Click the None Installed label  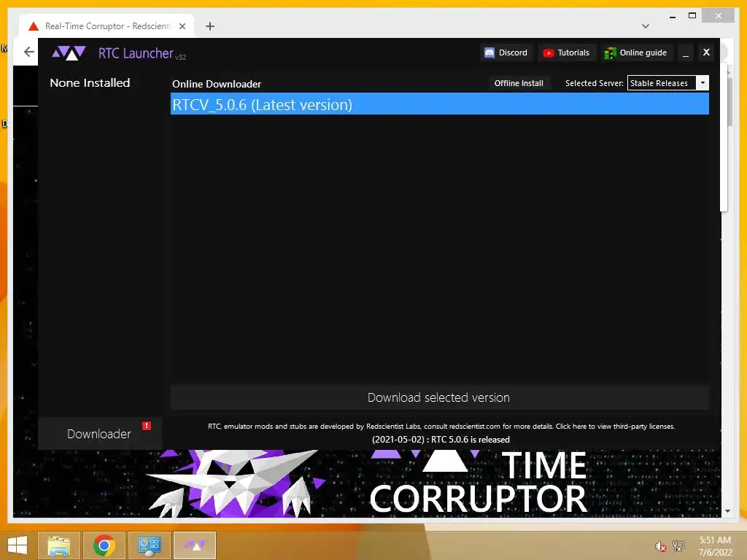[x=90, y=83]
